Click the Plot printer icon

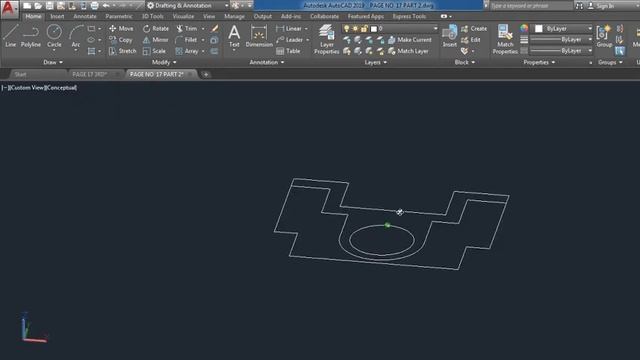coord(94,6)
